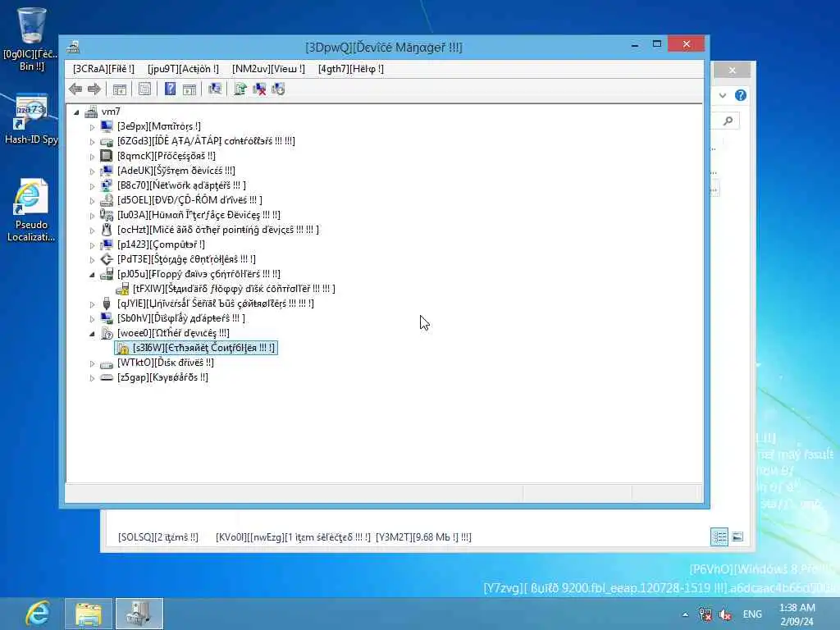The width and height of the screenshot is (840, 630).
Task: Click the Storage controllers label text
Action: pyautogui.click(x=186, y=259)
